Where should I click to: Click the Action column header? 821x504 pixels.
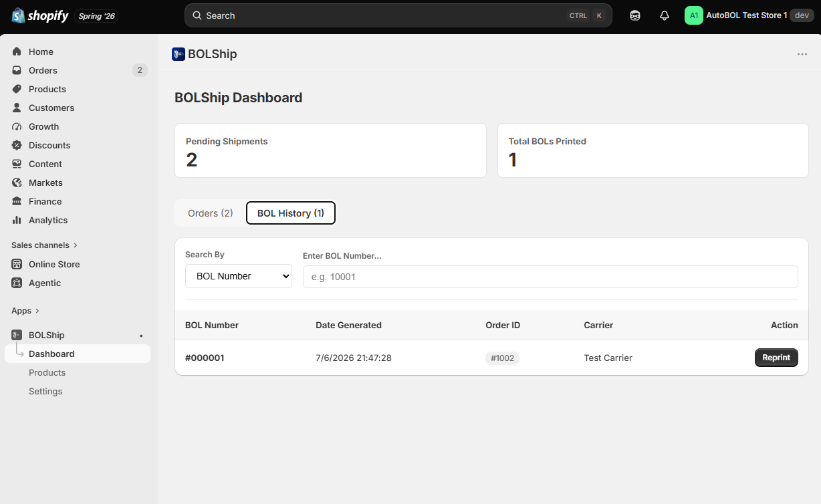click(784, 325)
